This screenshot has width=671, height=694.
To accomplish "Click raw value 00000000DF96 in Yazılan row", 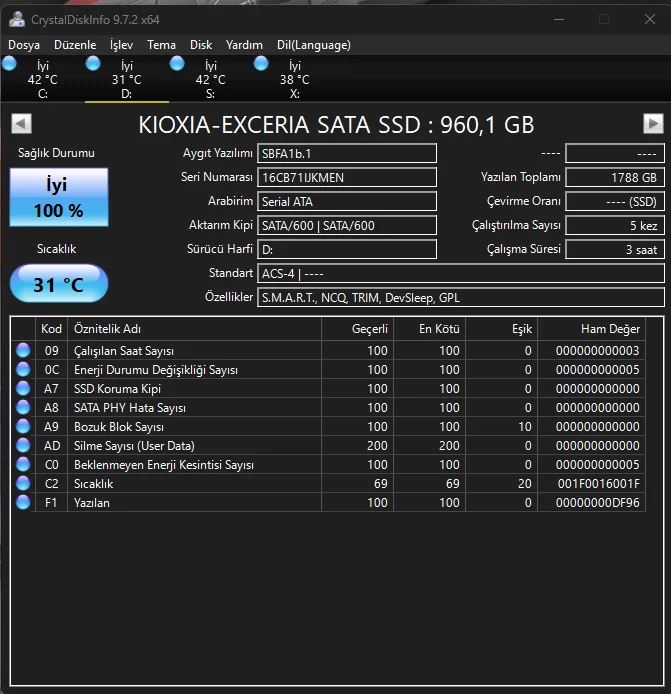I will 598,503.
